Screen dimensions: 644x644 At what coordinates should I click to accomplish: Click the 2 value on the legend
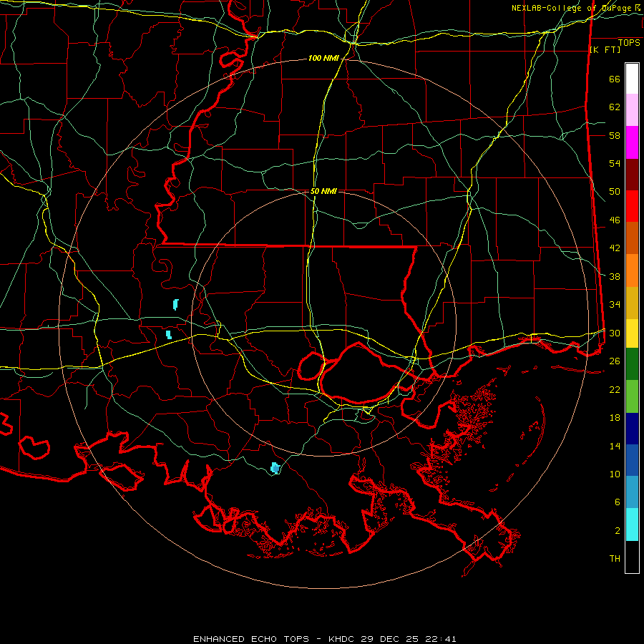[618, 531]
